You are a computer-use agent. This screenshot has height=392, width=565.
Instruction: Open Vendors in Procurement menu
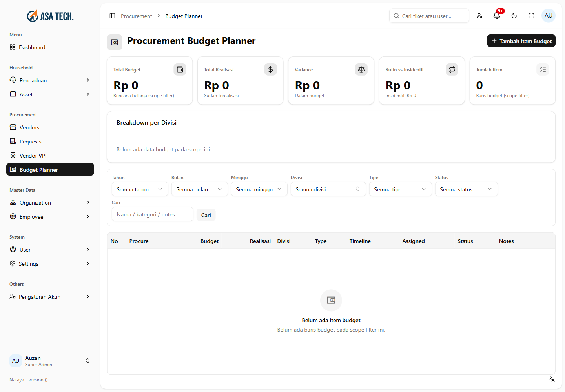coord(50,127)
